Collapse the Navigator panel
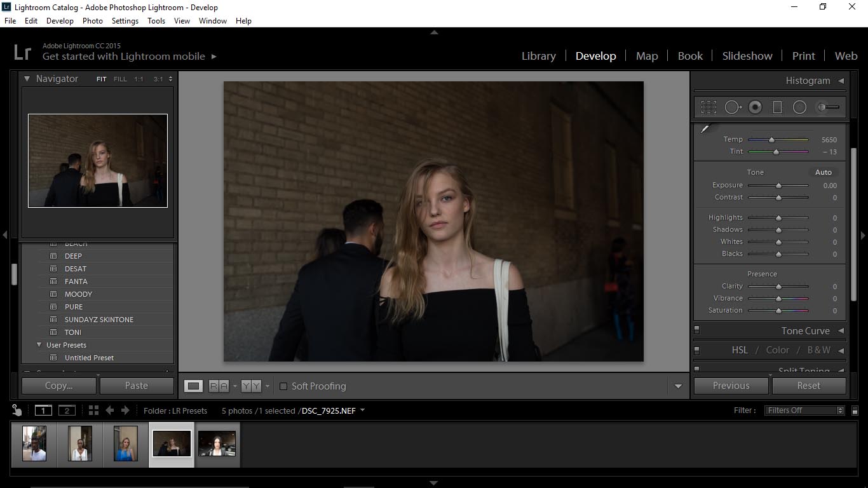The width and height of the screenshot is (868, 488). pyautogui.click(x=27, y=79)
